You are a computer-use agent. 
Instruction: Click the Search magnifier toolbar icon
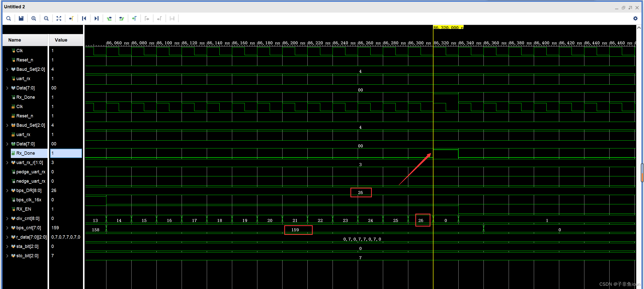click(9, 18)
